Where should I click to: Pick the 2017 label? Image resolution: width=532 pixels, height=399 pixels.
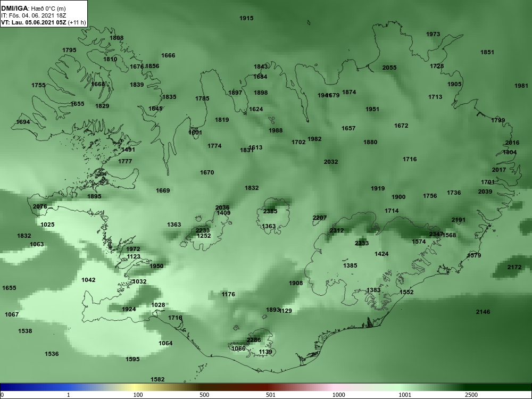point(499,170)
